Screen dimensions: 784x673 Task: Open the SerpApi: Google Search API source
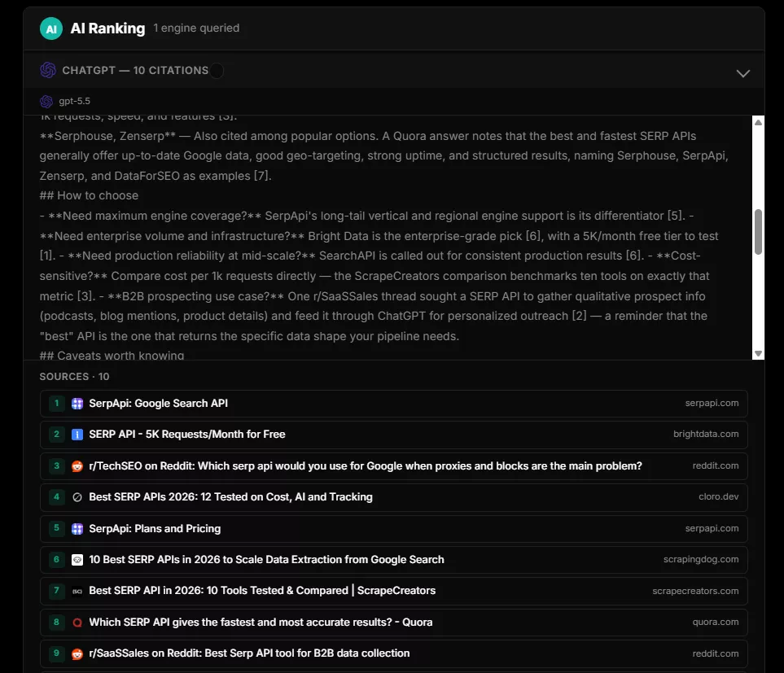[x=393, y=404]
